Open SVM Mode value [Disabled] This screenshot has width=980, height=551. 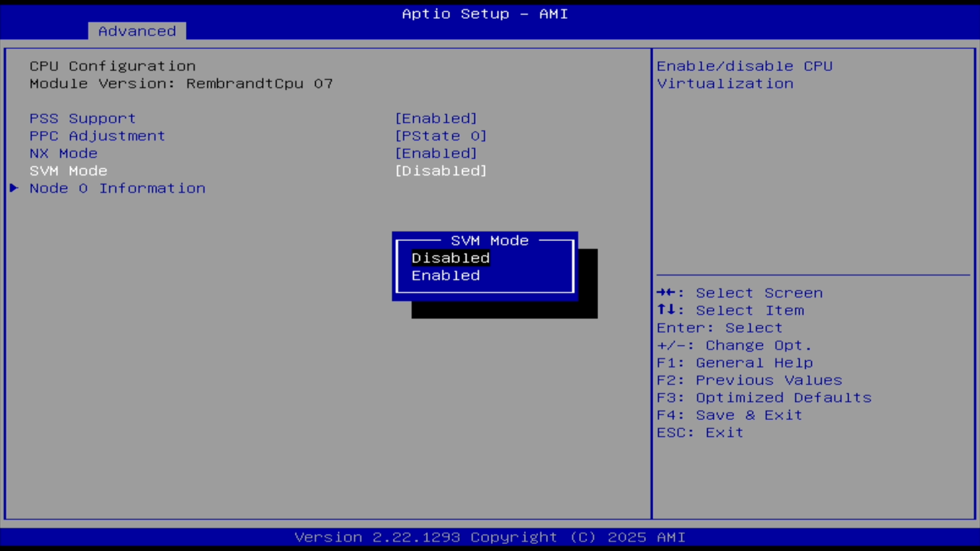pyautogui.click(x=441, y=171)
